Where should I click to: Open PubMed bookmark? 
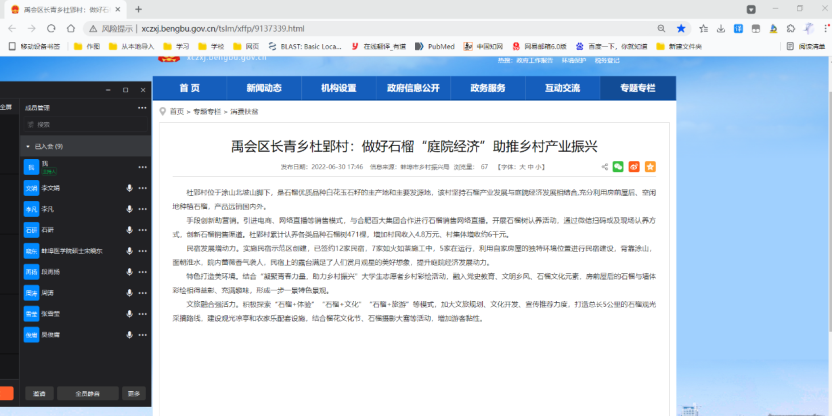(x=435, y=46)
